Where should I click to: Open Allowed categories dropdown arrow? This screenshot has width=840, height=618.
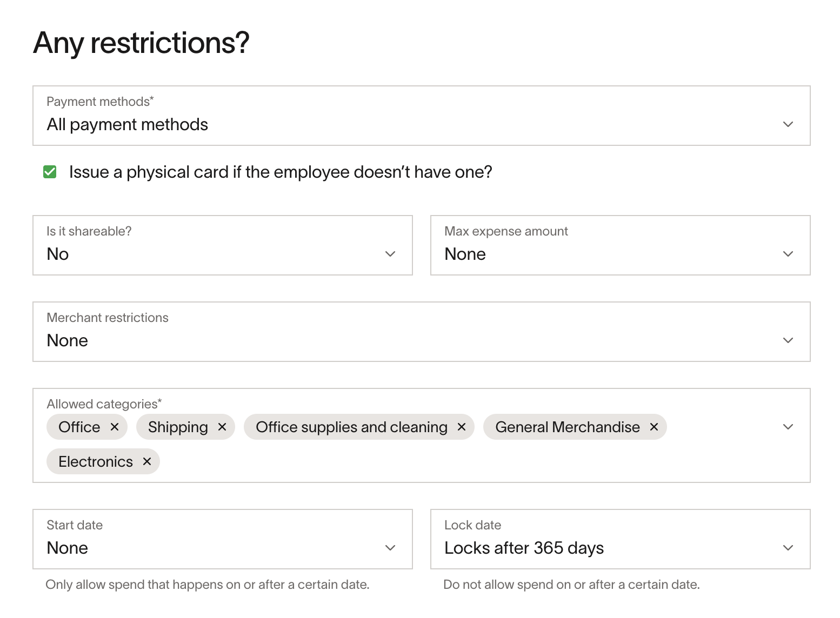click(788, 427)
